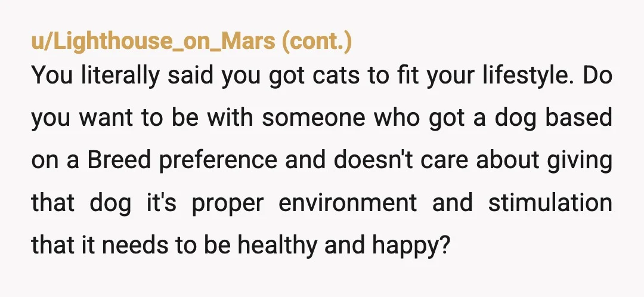The image size is (644, 297).
Task: Click the capitalized word "Breed"
Action: click(119, 159)
